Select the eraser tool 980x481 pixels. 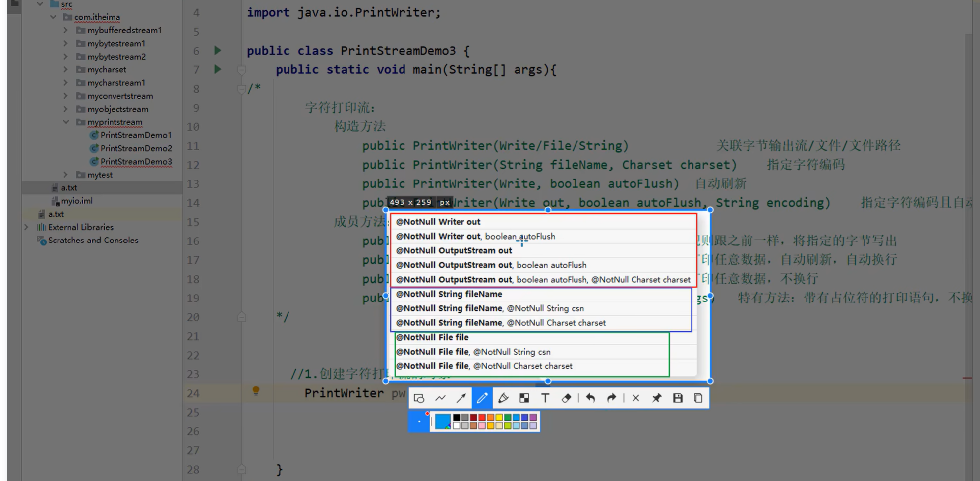point(566,397)
